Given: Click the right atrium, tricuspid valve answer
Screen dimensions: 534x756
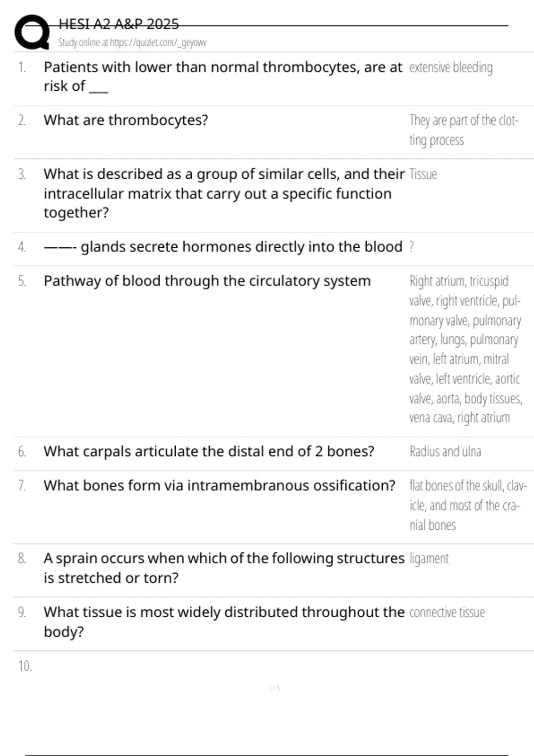Looking at the screenshot, I should click(x=465, y=349).
